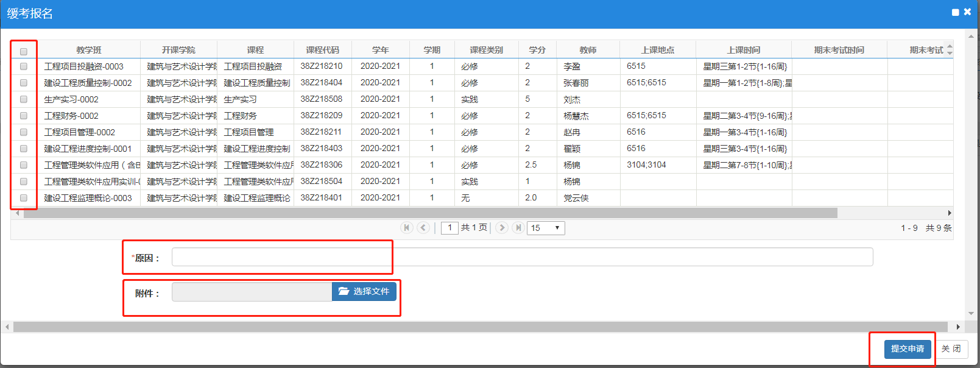Toggle the select-all header checkbox
This screenshot has width=980, height=368.
click(x=24, y=51)
